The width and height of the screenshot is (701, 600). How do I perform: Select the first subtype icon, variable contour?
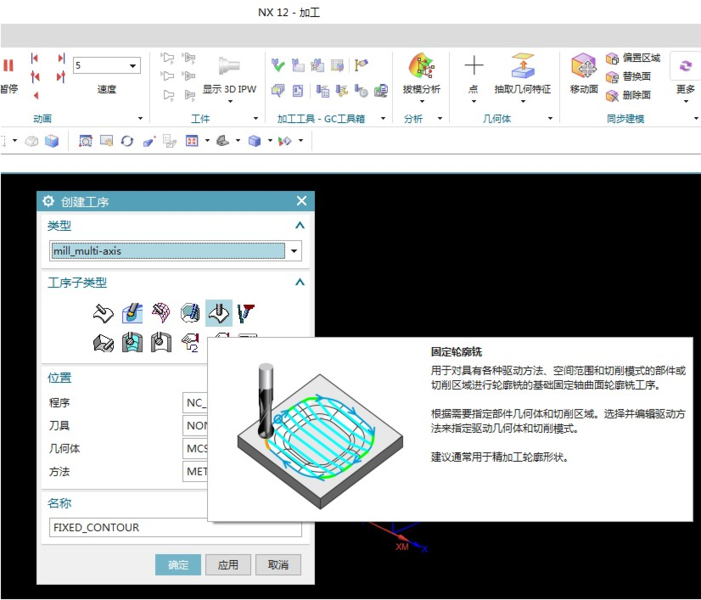[103, 313]
